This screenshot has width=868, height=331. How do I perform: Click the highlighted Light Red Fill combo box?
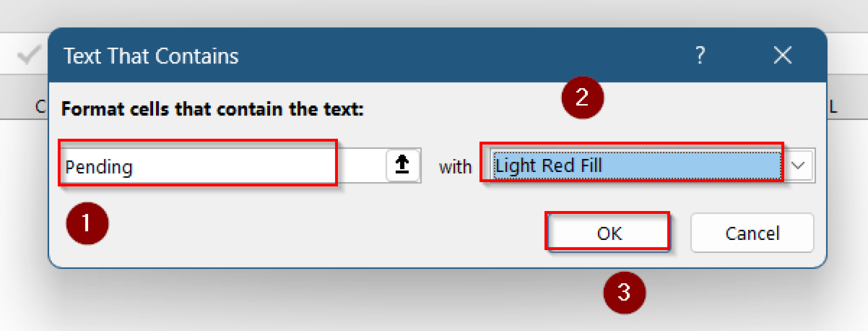click(633, 165)
